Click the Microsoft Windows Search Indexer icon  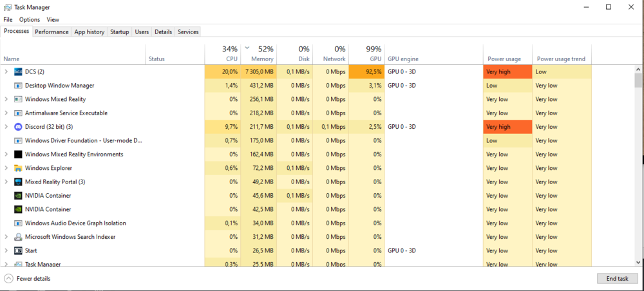(18, 237)
